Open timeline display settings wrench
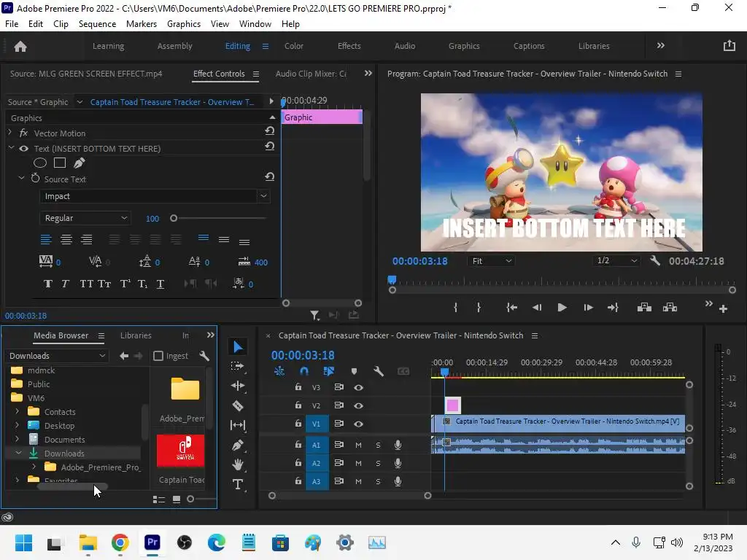Screen dimensions: 747x560 click(379, 371)
